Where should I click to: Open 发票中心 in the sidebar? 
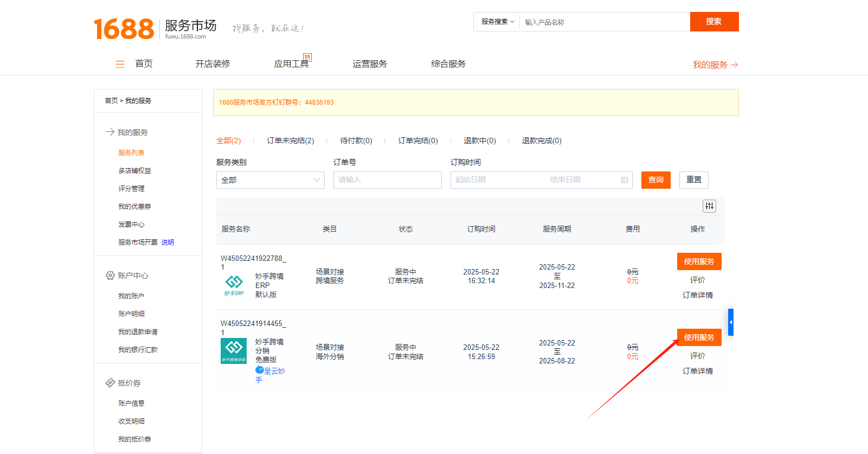131,225
